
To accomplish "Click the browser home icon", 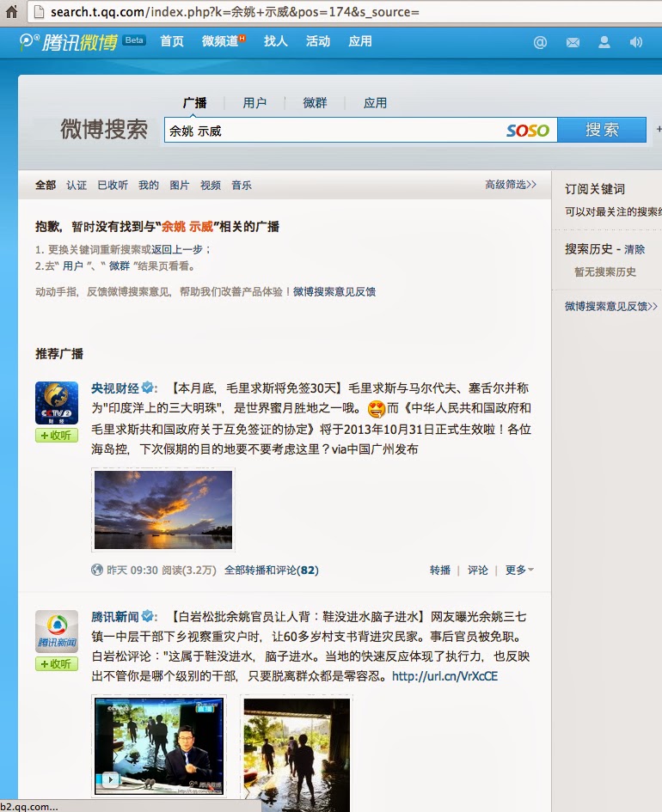I will coord(11,11).
